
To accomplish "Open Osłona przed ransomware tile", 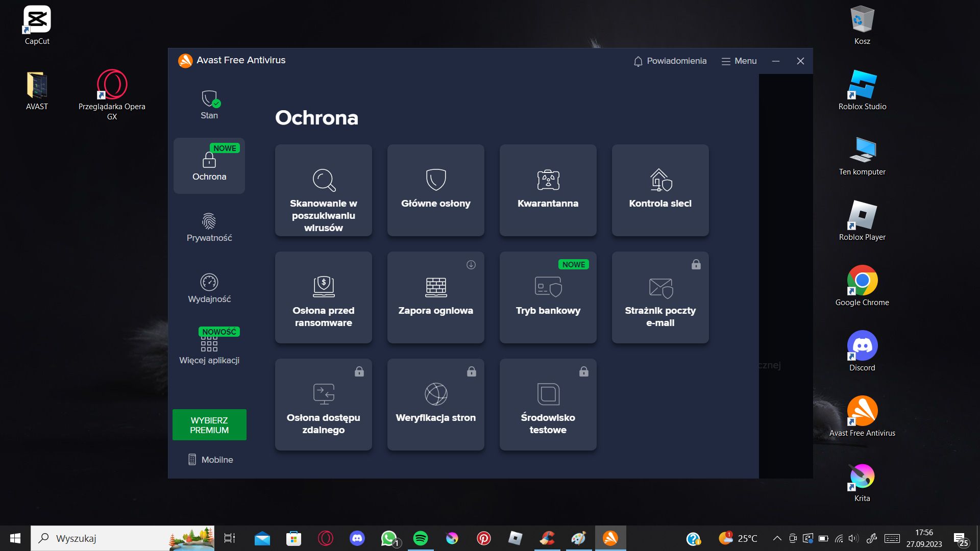I will 323,297.
